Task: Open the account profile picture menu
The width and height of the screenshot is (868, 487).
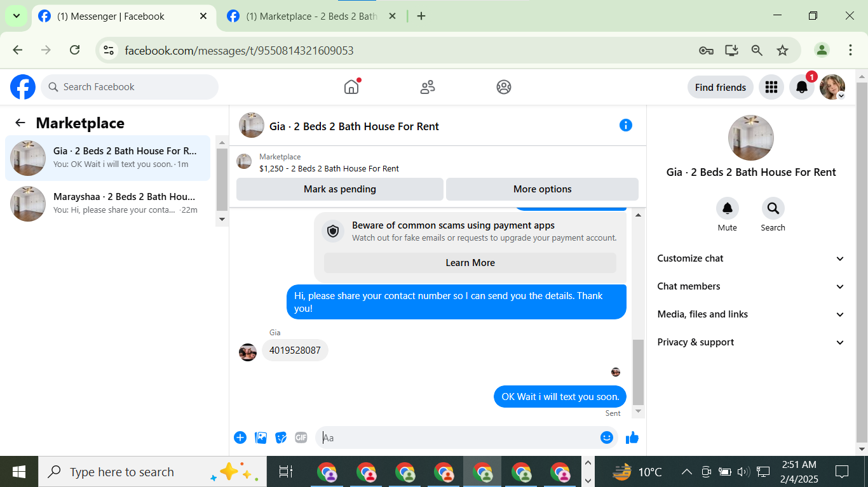Action: click(832, 87)
